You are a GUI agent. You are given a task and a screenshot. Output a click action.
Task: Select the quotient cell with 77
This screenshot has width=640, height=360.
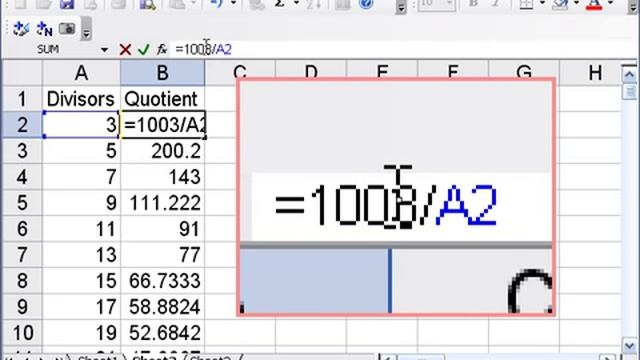click(x=162, y=255)
